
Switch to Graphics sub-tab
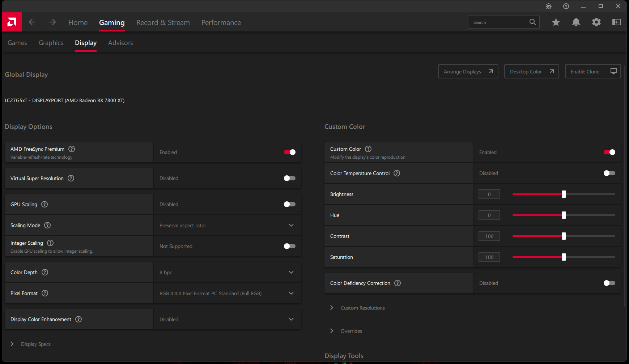tap(51, 43)
